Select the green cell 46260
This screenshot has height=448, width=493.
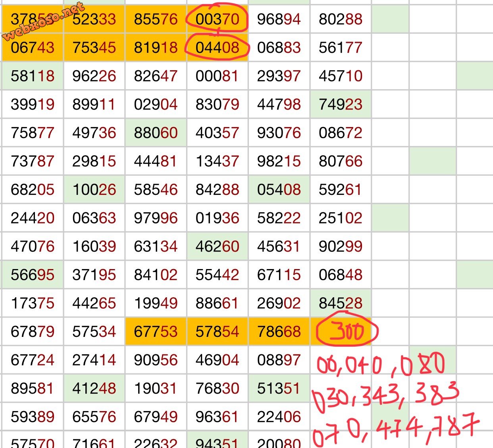tap(218, 246)
